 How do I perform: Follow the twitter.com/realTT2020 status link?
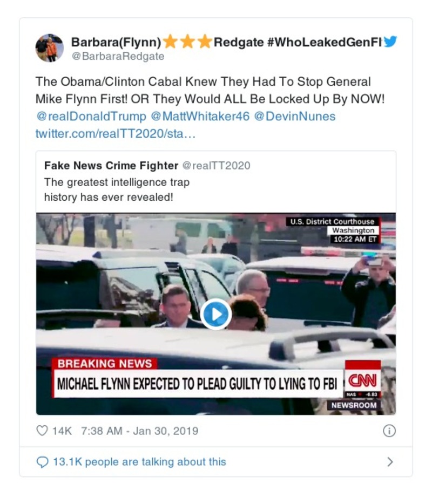116,133
